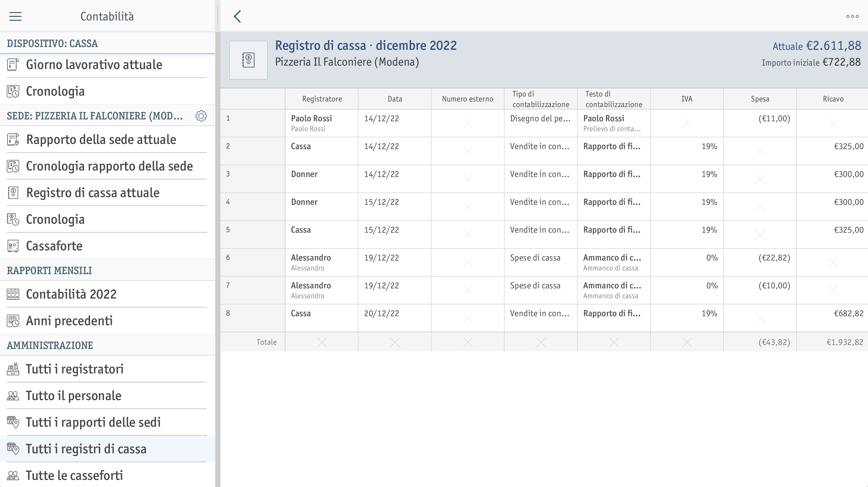Click the Cronologia icon under the sede section
Screen dimensions: 868x487
coord(13,219)
